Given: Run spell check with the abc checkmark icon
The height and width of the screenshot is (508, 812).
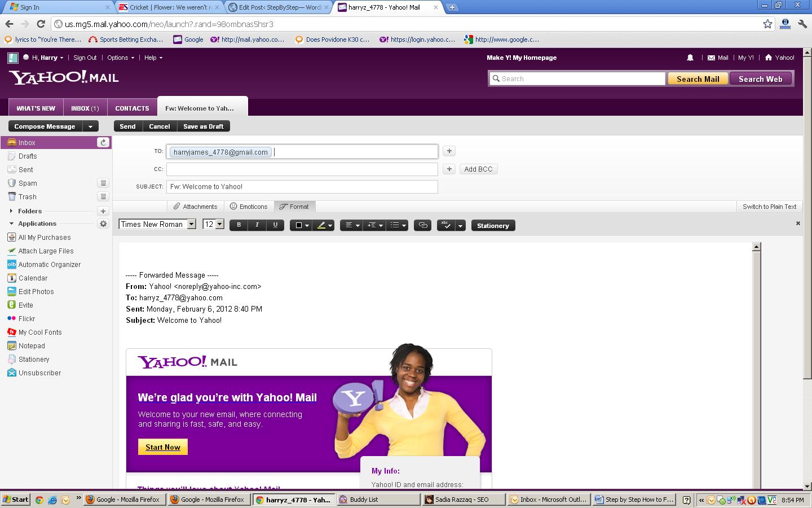Looking at the screenshot, I should [445, 226].
